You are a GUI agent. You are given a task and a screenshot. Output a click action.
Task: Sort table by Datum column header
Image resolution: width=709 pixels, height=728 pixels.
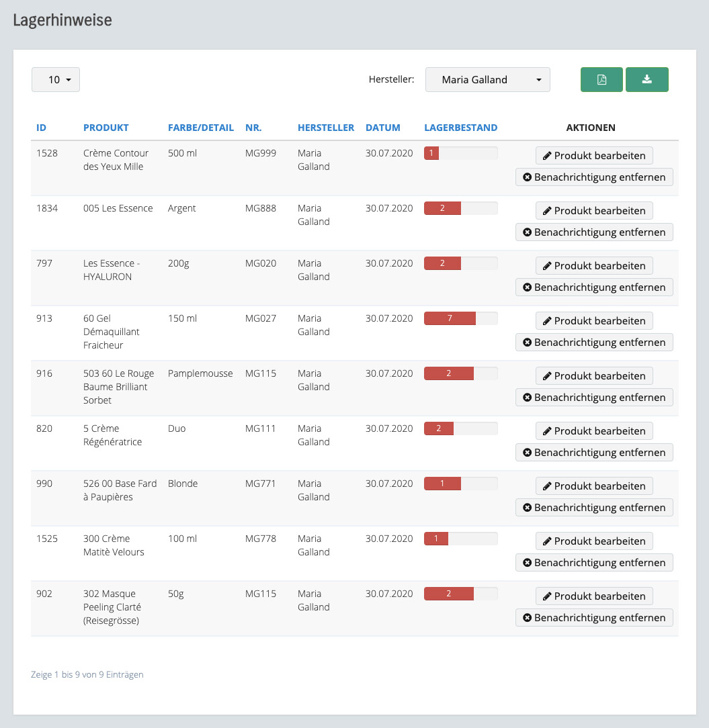pos(382,128)
